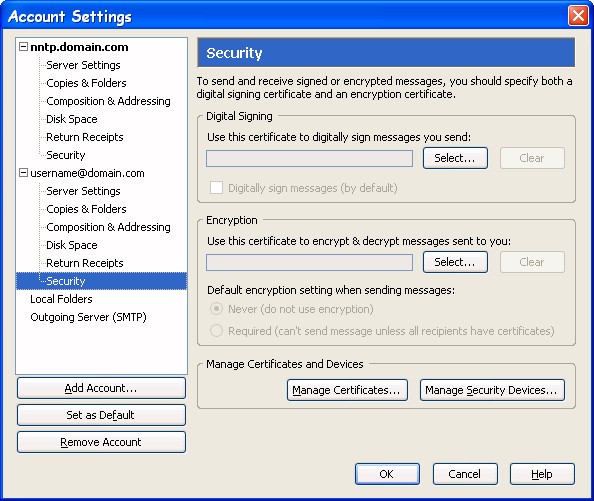Image resolution: width=594 pixels, height=501 pixels.
Task: Click the Remove Account button
Action: [x=101, y=442]
